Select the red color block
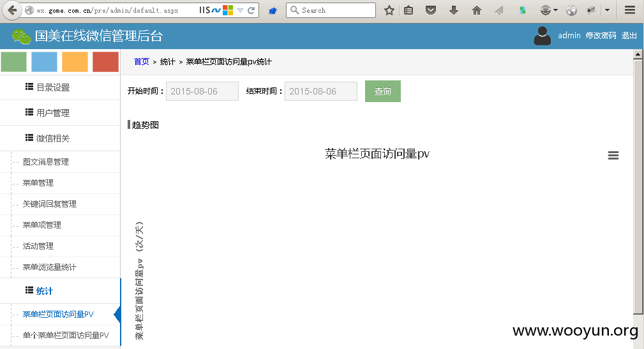The height and width of the screenshot is (349, 644). tap(105, 62)
